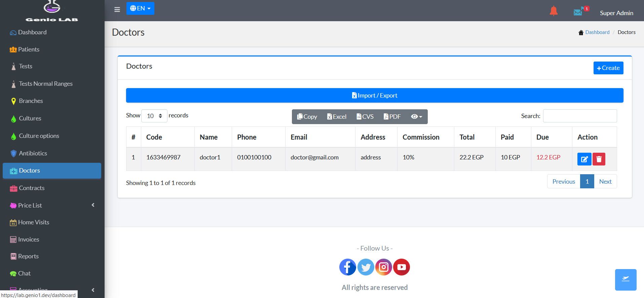Sort table by Code column header

(x=168, y=137)
